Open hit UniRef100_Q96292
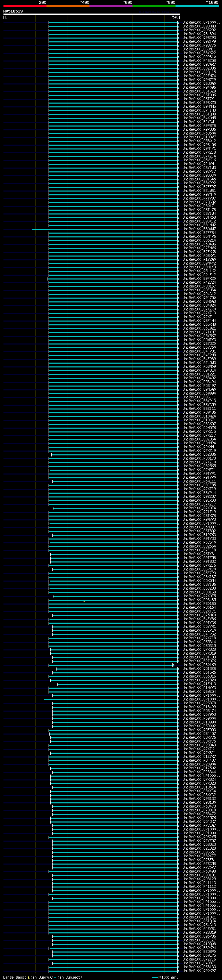This screenshot has height=980, width=222. (199, 31)
